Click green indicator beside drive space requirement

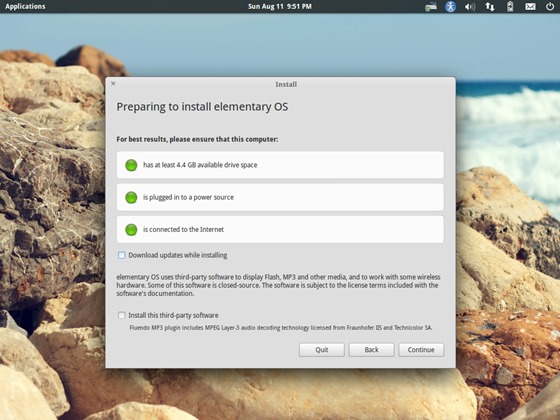131,165
